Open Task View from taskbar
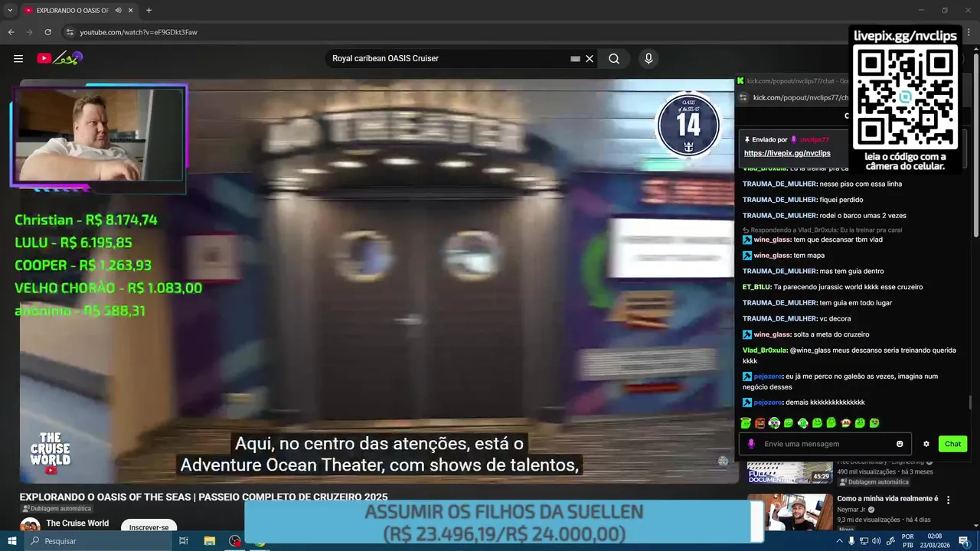This screenshot has width=980, height=551. 184,540
